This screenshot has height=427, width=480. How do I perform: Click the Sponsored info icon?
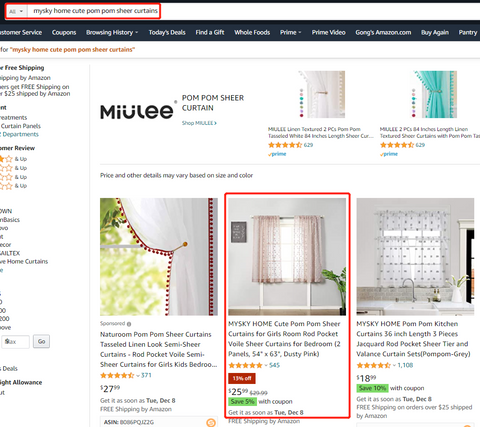(x=129, y=324)
